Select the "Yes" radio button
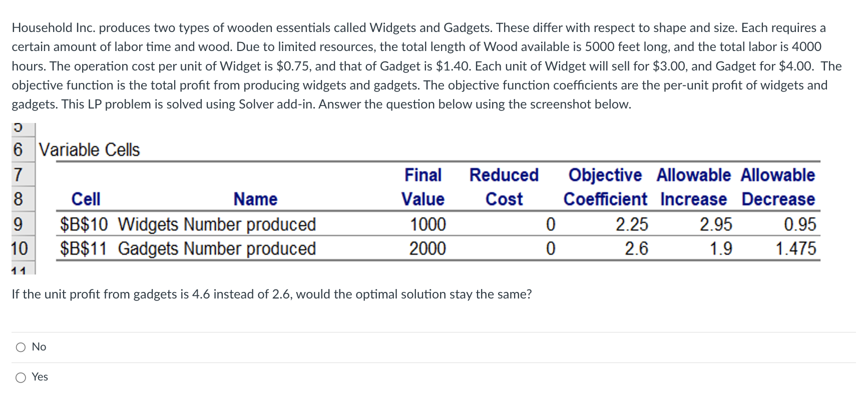Screen dimensions: 868x400 (21, 377)
